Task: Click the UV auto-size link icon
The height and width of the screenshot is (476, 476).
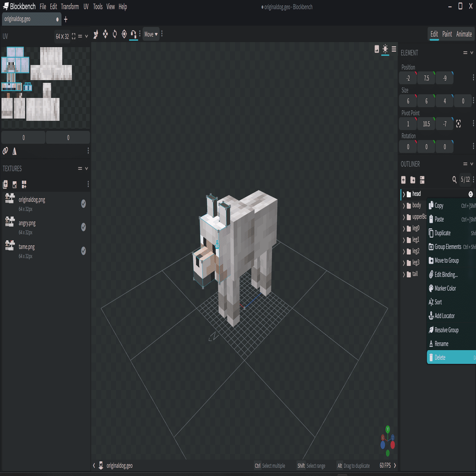Action: coord(5,151)
